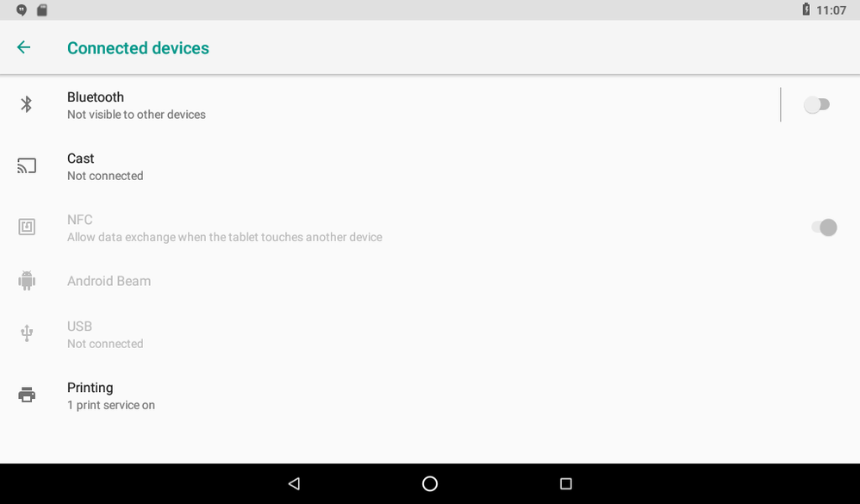Open the SD card notification icon
Image resolution: width=860 pixels, height=504 pixels.
click(41, 9)
